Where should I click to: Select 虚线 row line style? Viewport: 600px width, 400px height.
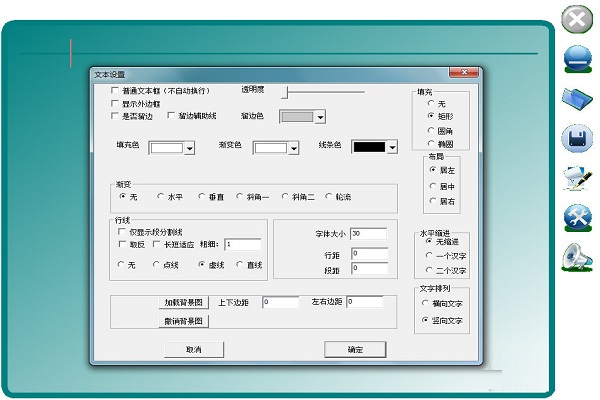click(201, 264)
